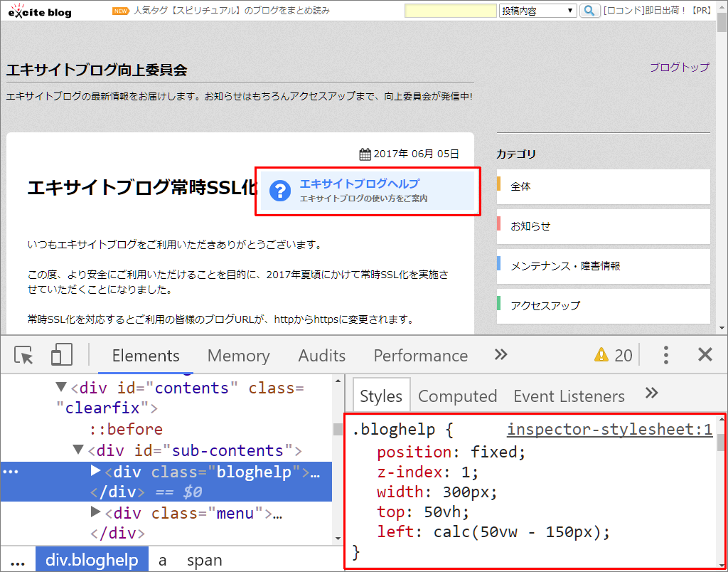Open the [ロコンド]即日出荷 PR link

tap(658, 11)
